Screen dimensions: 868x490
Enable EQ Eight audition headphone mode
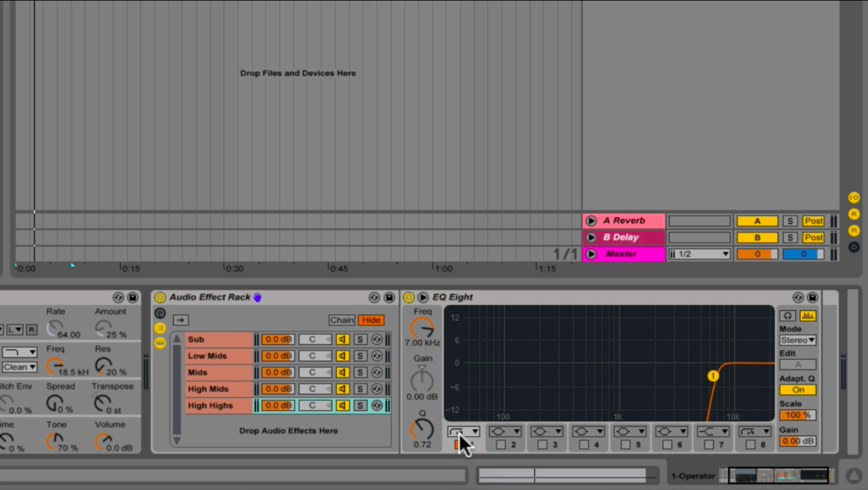[787, 316]
